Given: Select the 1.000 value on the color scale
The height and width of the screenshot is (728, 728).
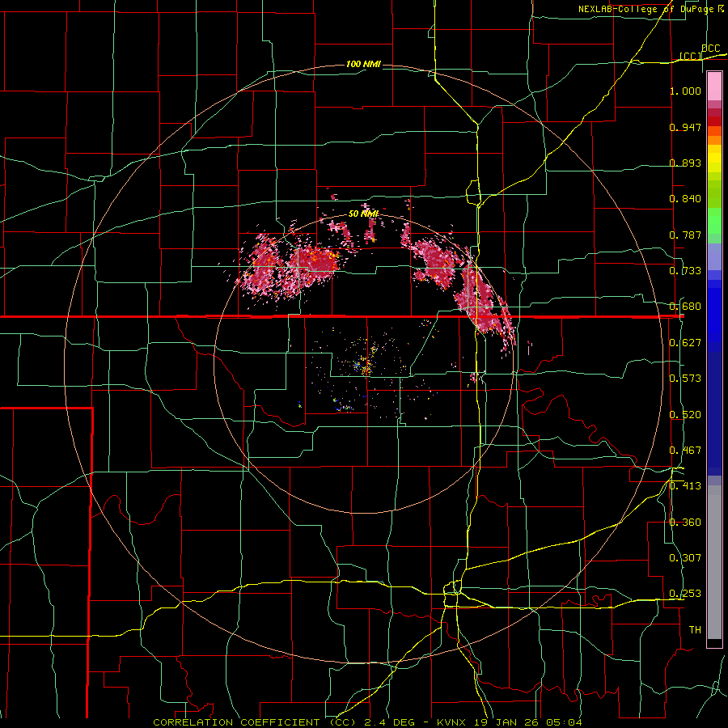Looking at the screenshot, I should point(685,91).
